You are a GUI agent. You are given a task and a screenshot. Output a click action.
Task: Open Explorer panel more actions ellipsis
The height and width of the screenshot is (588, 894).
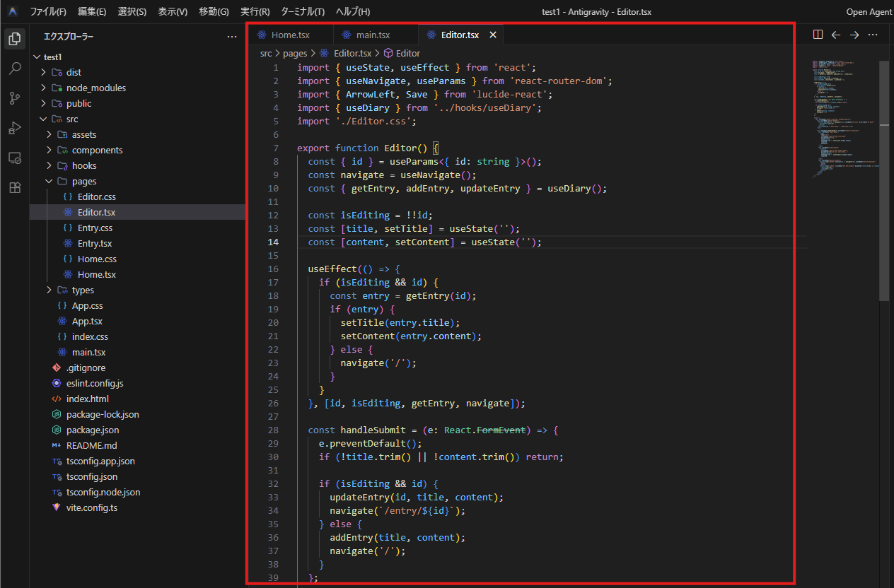point(232,36)
